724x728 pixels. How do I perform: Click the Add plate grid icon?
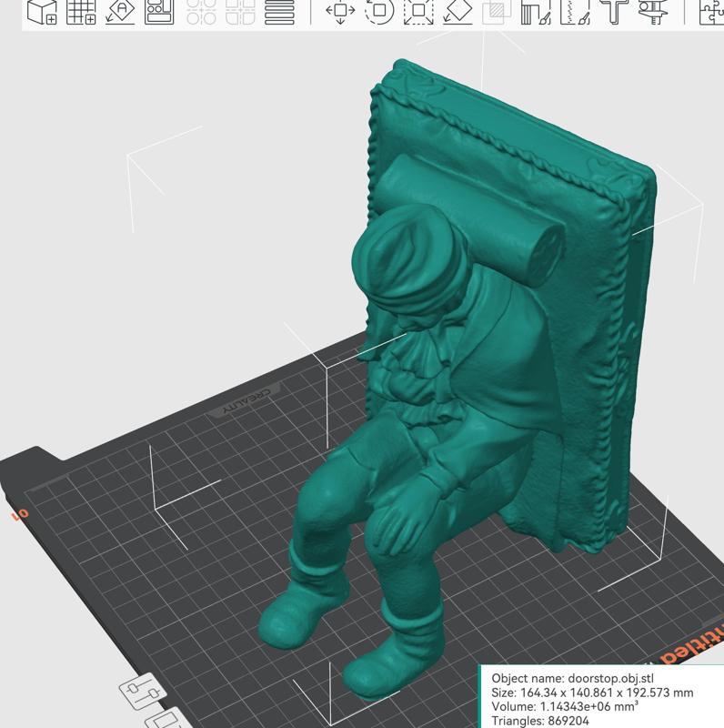[81, 12]
